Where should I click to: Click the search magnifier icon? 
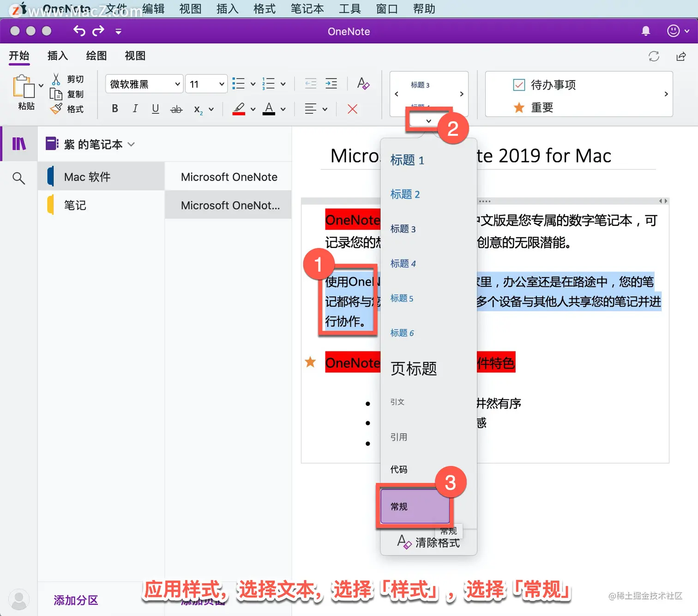(18, 178)
